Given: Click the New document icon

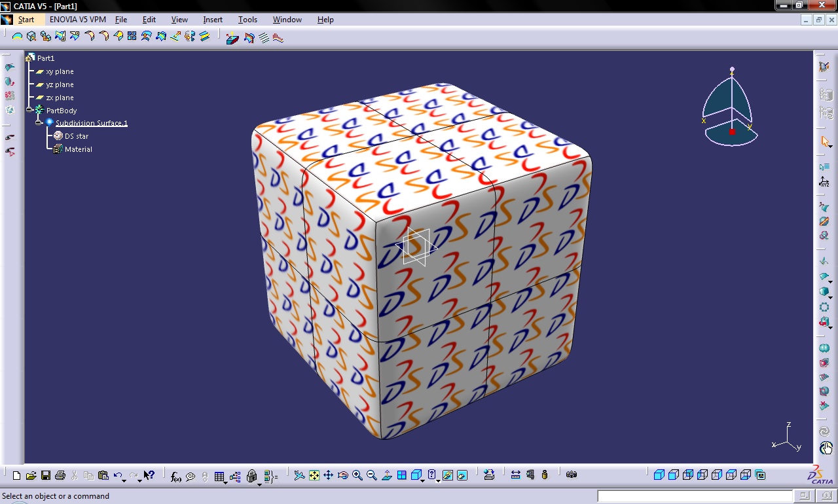Looking at the screenshot, I should 16,476.
